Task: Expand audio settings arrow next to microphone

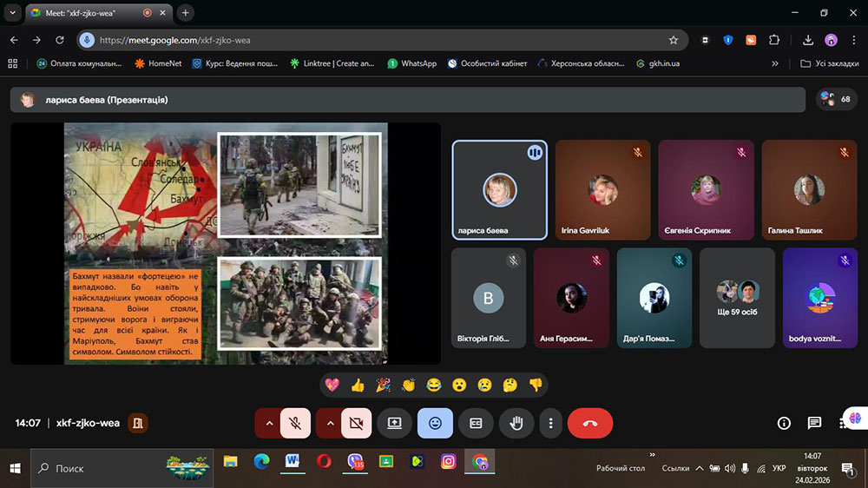Action: pos(268,423)
